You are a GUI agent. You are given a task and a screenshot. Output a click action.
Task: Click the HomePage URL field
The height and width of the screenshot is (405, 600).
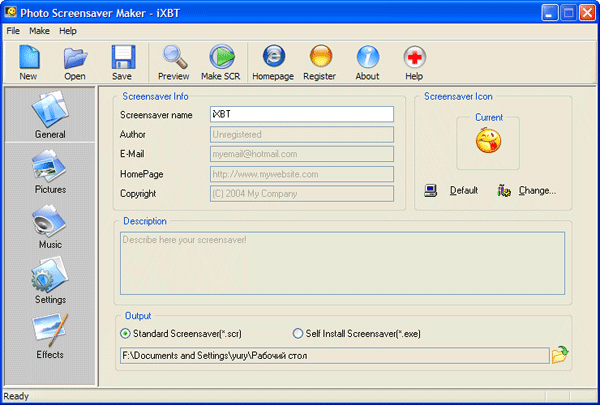coord(302,174)
